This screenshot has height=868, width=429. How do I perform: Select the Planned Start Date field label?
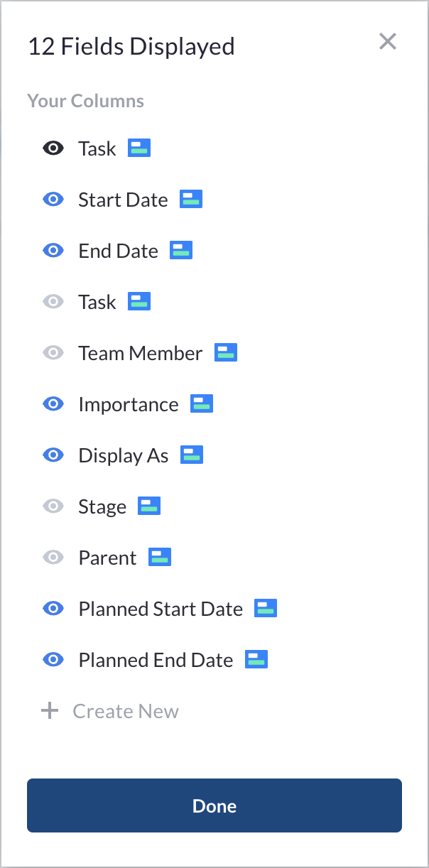[x=161, y=609]
